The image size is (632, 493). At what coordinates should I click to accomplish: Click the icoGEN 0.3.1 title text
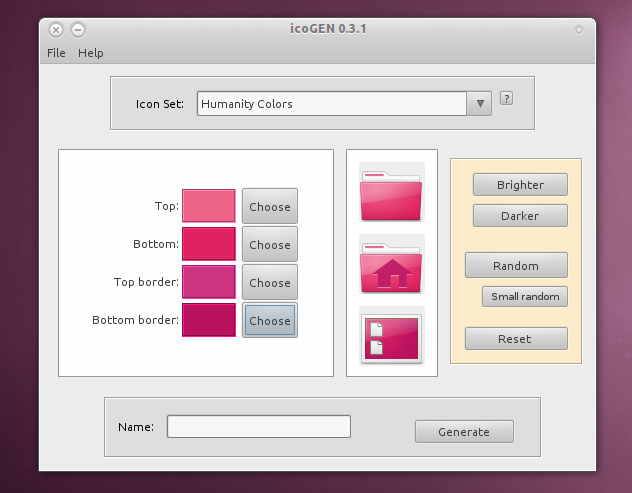328,29
